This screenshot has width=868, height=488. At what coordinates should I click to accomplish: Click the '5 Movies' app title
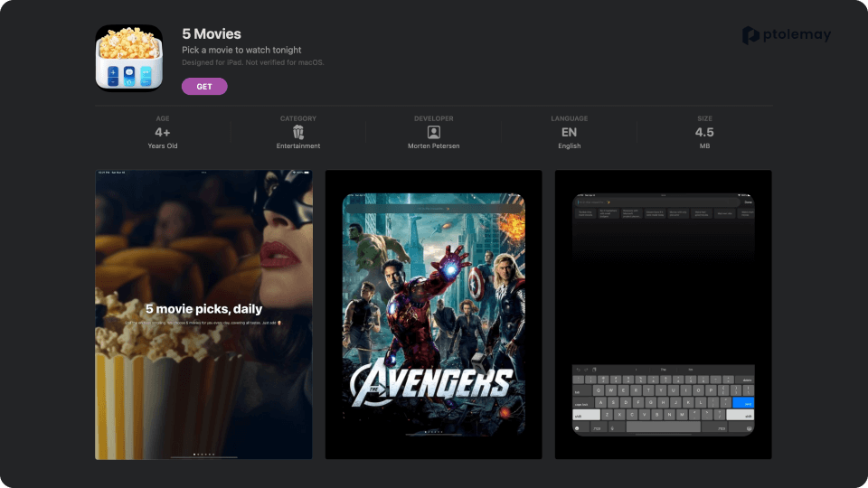[x=212, y=33]
